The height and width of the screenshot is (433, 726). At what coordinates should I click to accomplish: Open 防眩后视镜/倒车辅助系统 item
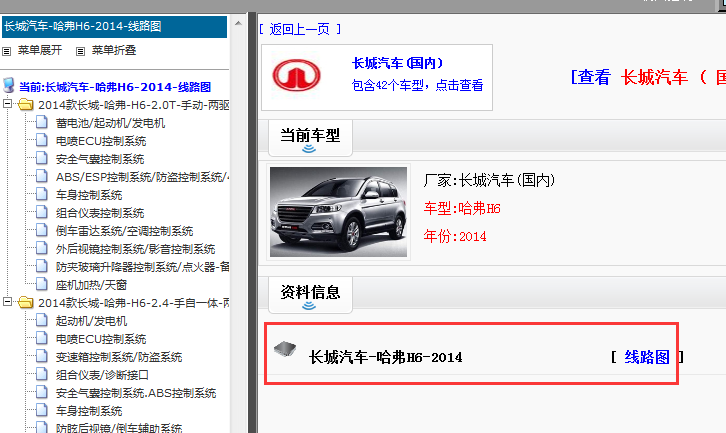119,428
